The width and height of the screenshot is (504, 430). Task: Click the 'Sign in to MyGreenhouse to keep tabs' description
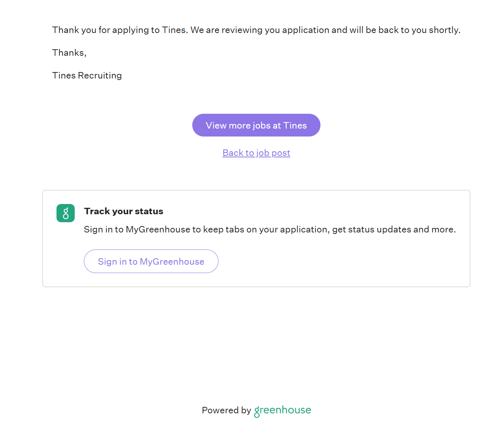(x=270, y=229)
